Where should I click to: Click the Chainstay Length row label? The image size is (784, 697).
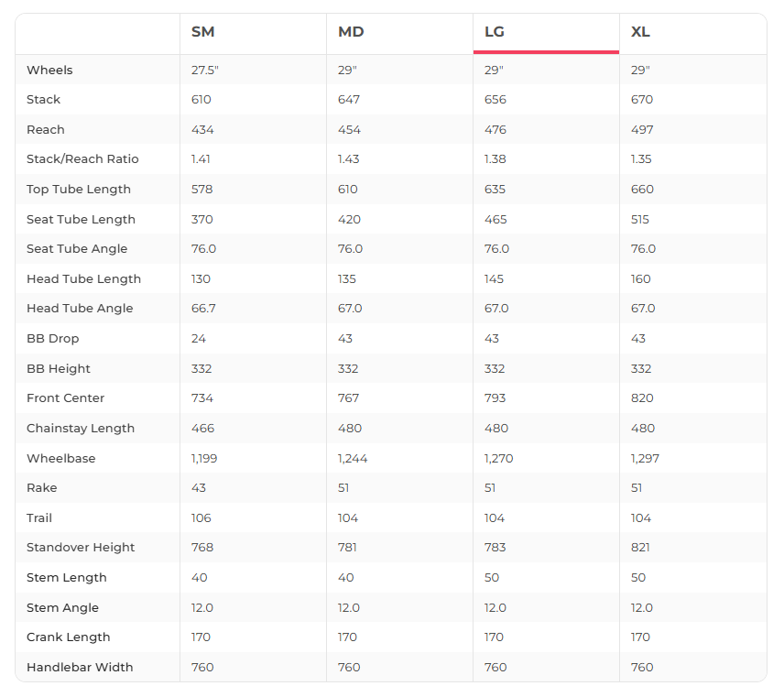coord(81,429)
